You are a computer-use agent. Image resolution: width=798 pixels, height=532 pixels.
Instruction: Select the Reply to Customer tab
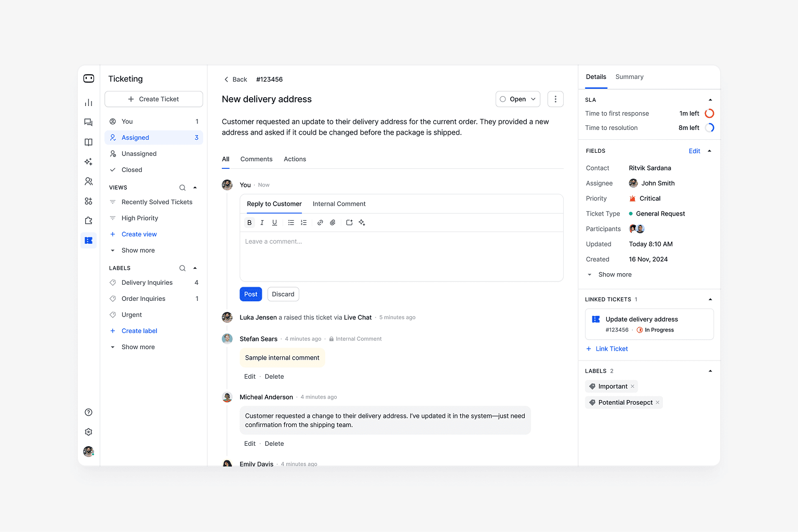[x=274, y=204]
